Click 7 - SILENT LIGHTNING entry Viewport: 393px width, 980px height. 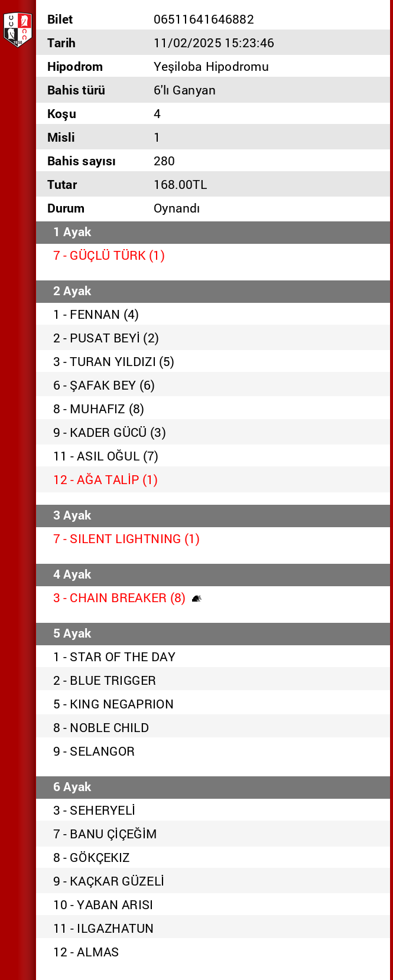point(126,539)
